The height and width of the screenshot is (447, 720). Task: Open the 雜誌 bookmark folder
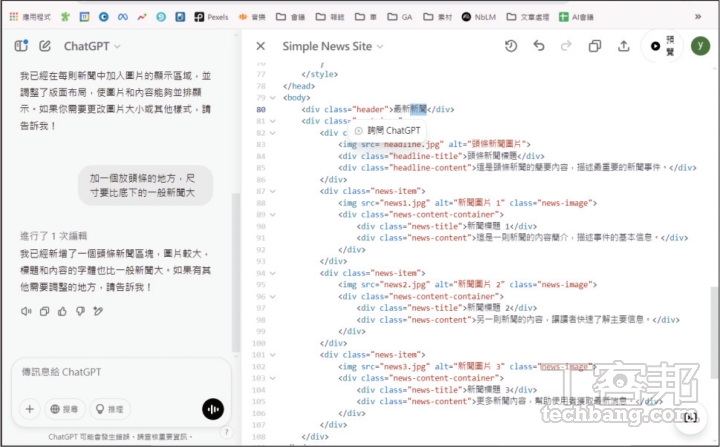click(330, 17)
